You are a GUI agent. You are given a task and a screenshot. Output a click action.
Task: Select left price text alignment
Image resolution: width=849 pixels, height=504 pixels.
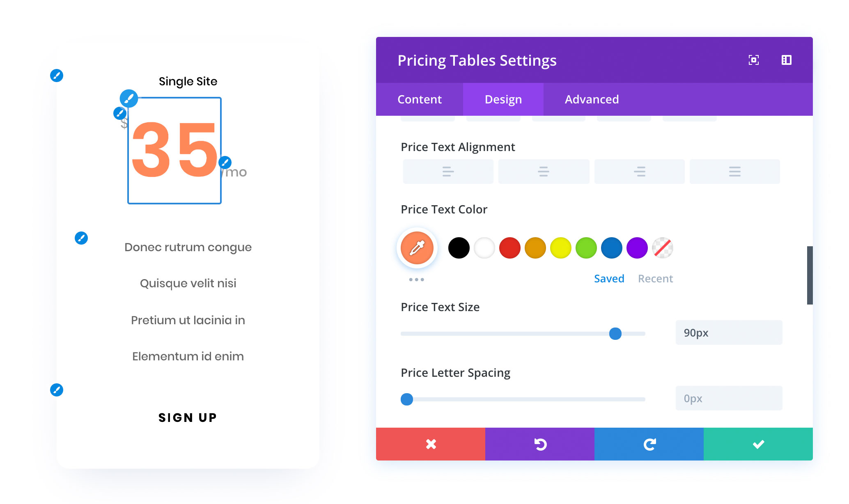point(448,172)
